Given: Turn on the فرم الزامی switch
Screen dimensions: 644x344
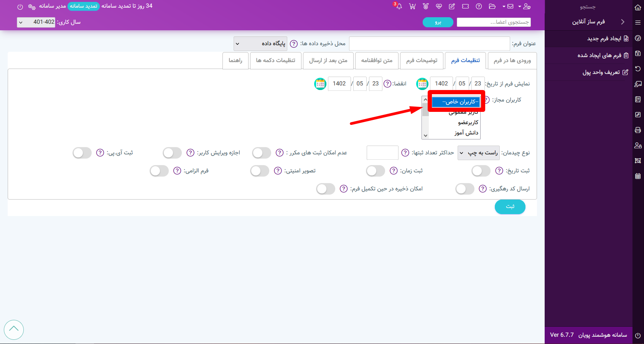Looking at the screenshot, I should click(x=159, y=171).
